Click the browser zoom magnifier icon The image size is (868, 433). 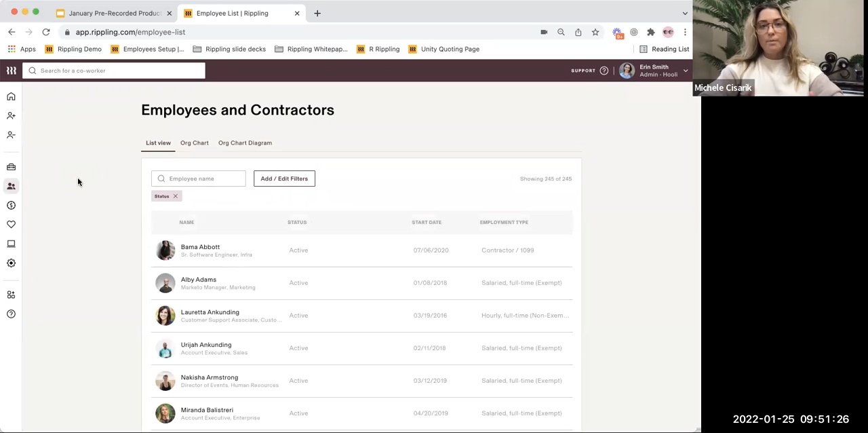561,32
